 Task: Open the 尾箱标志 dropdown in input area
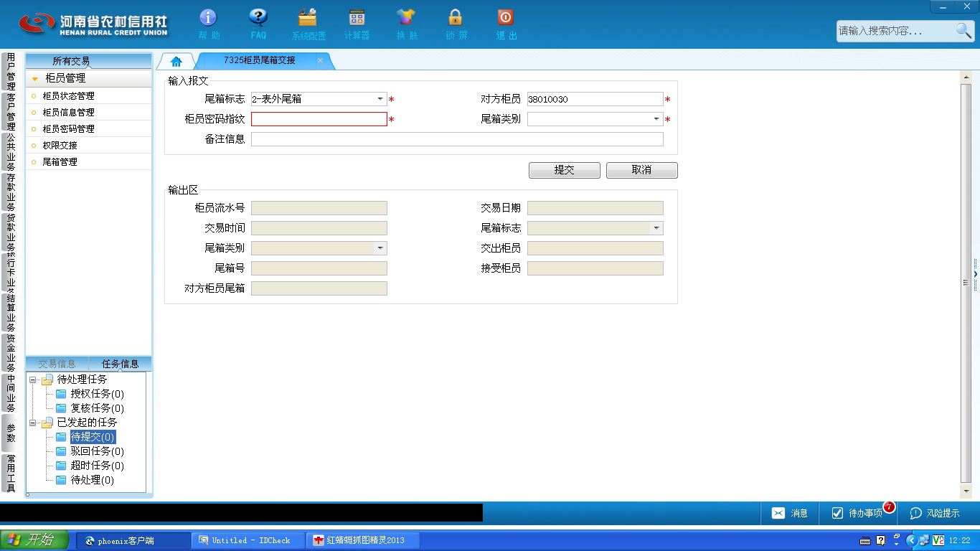tap(380, 99)
